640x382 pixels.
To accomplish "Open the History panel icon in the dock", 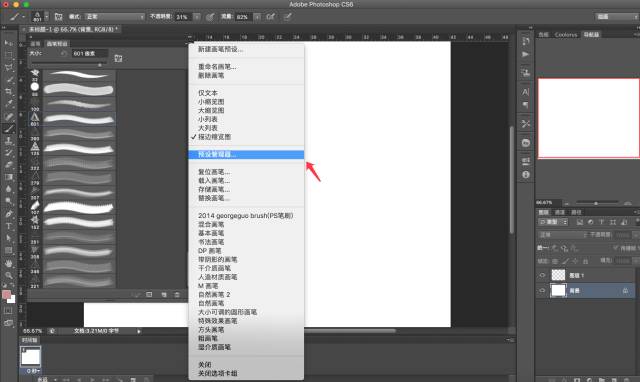I will [526, 41].
